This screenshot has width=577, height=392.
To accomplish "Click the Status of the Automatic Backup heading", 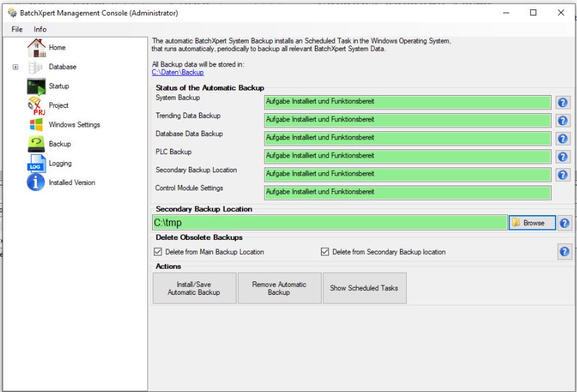I will [210, 88].
